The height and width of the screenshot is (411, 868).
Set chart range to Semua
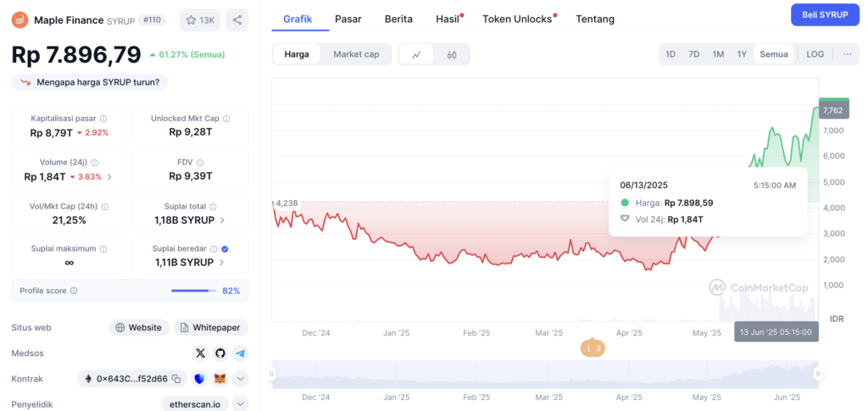774,54
